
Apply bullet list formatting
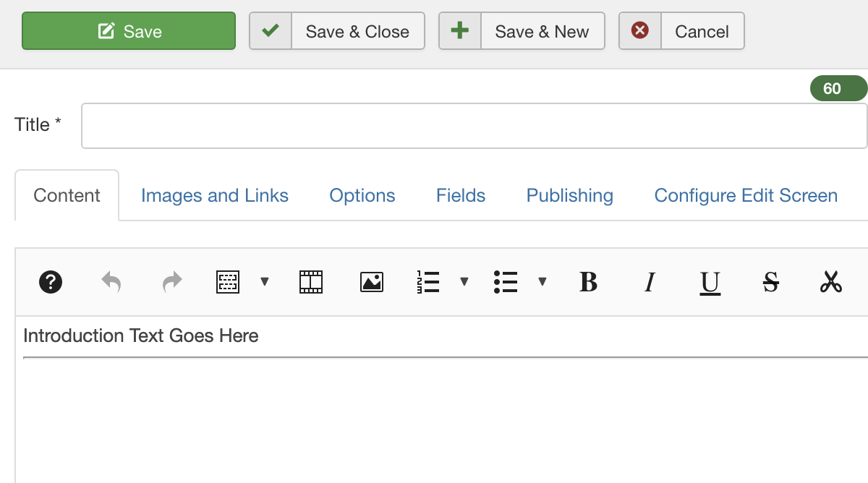506,281
